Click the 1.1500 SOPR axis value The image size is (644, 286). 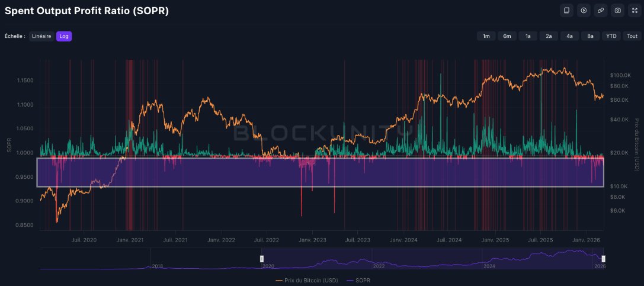click(x=26, y=81)
